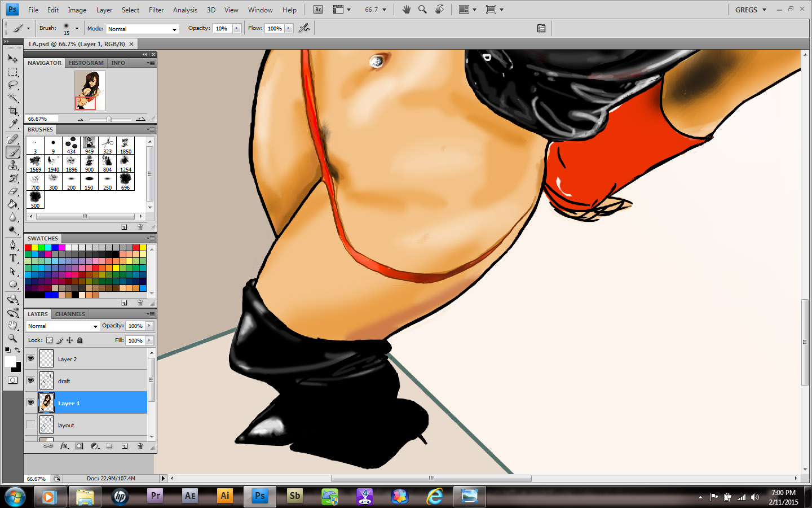Select the Lasso tool
This screenshot has width=812, height=508.
[13, 85]
